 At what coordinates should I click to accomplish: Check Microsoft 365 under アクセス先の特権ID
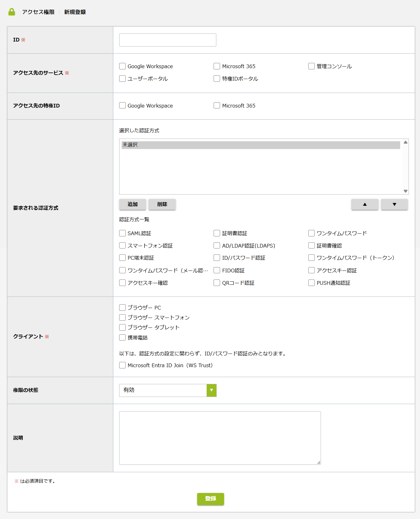[217, 106]
